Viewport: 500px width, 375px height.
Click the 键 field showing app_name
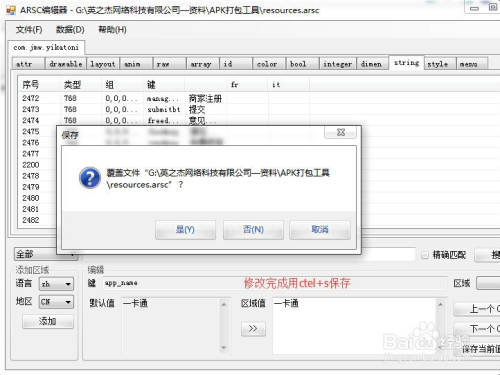(x=274, y=283)
